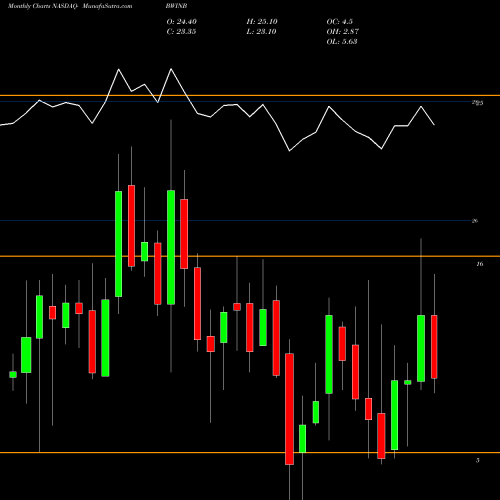The image size is (500, 500).
Task: Click the '5' price axis label
Action: pyautogui.click(x=478, y=460)
